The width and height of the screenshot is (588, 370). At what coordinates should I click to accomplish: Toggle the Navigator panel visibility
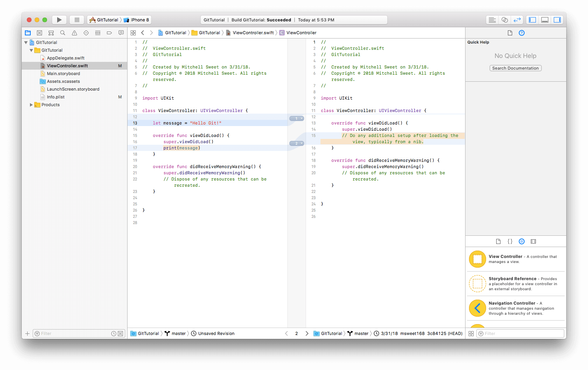532,20
